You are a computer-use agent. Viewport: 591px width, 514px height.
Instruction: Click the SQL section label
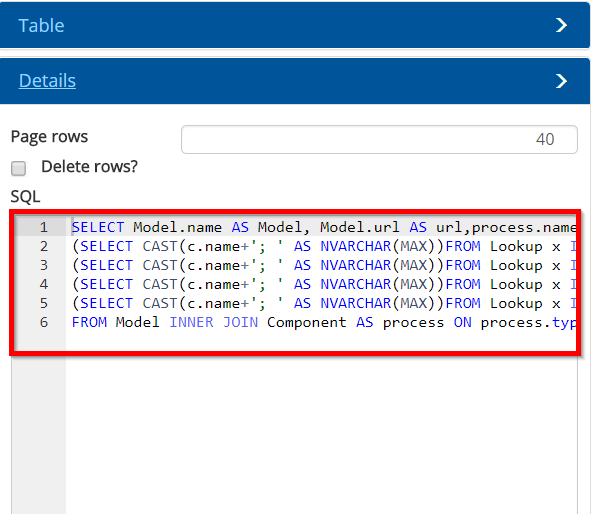tap(25, 196)
